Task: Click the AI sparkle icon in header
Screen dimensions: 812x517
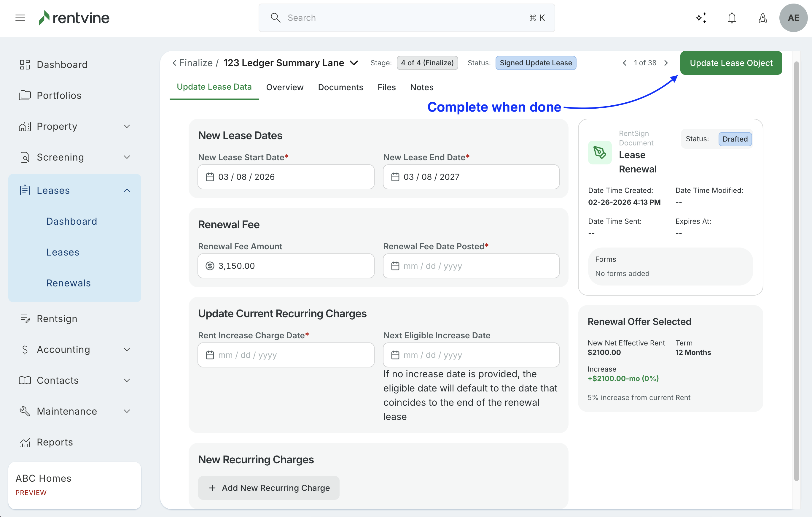Action: [x=701, y=18]
